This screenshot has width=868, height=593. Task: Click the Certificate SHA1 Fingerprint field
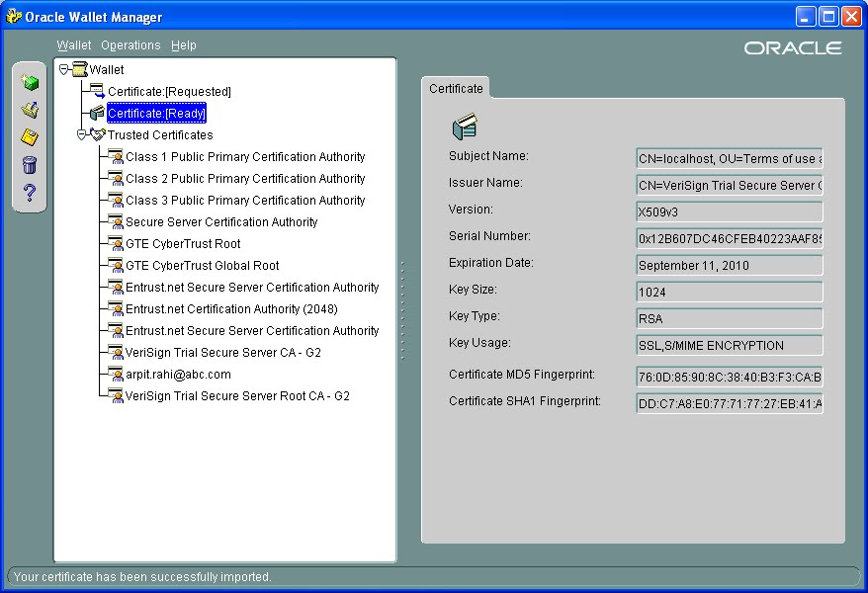(x=730, y=403)
